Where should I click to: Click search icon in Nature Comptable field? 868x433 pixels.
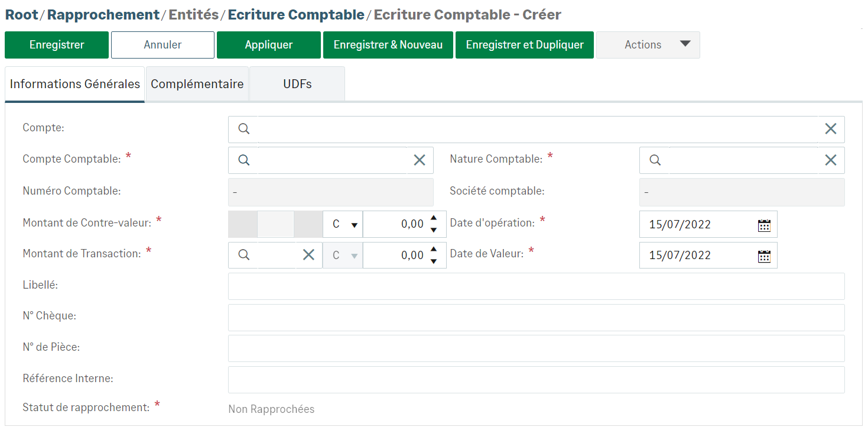(655, 160)
